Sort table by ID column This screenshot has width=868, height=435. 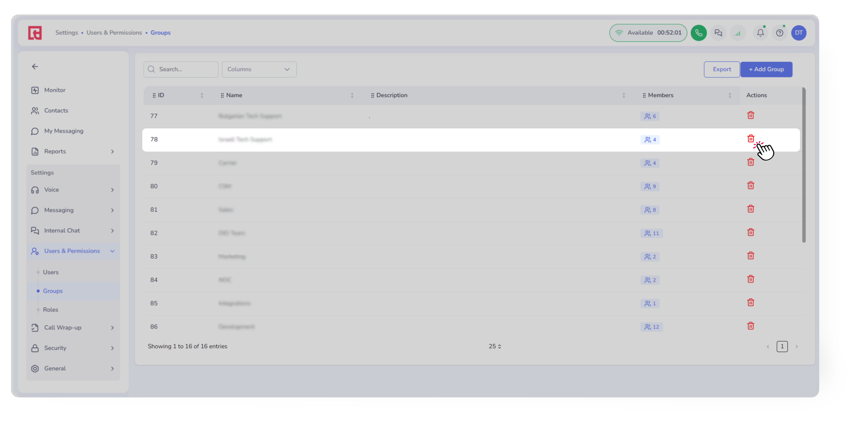click(202, 95)
